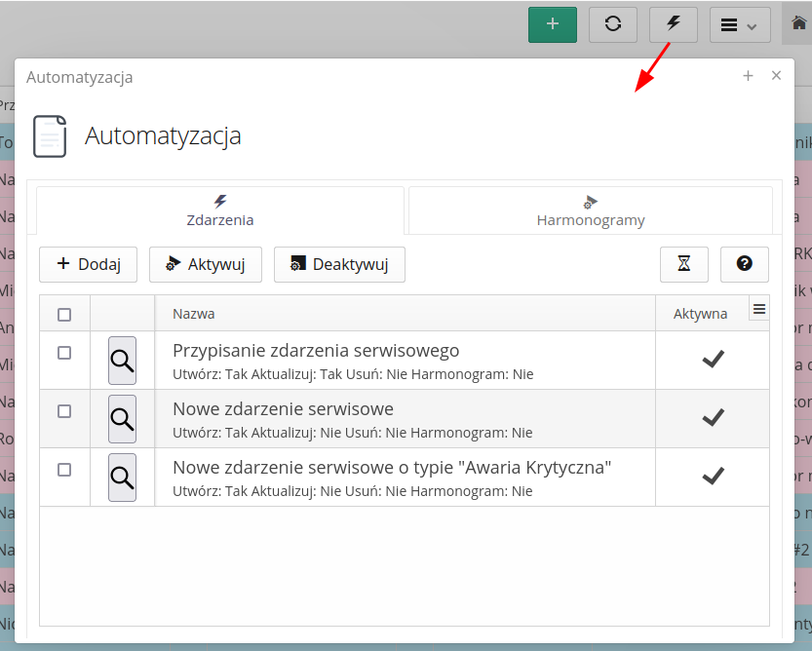Viewport: 812px width, 651px height.
Task: View details of Przypisanie zdarzenia serwisowego
Action: click(x=122, y=361)
